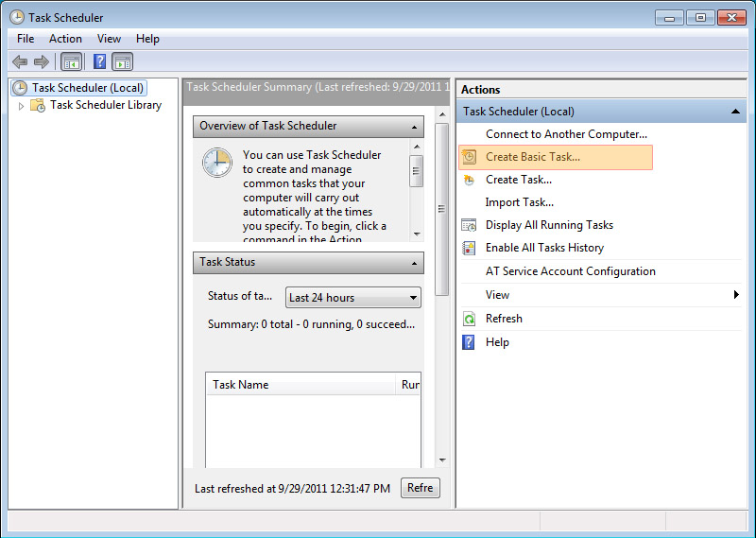Collapse the Task Status section

pyautogui.click(x=414, y=263)
